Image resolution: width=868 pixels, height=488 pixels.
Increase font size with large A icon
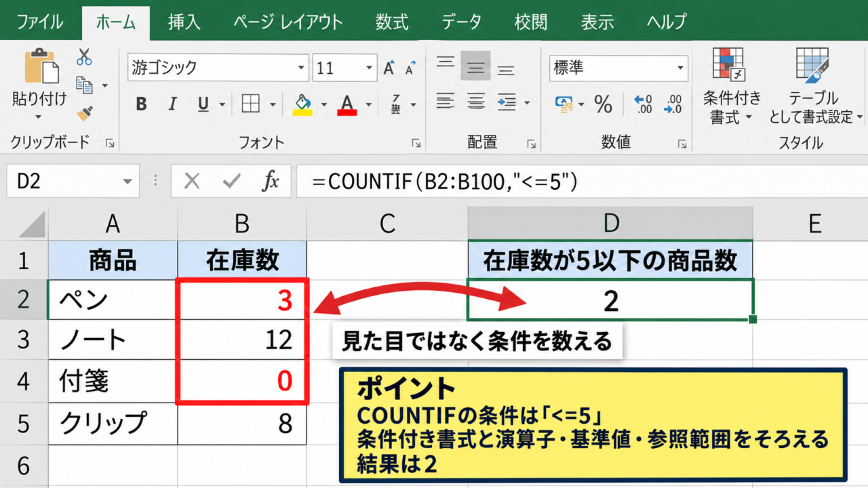click(389, 68)
